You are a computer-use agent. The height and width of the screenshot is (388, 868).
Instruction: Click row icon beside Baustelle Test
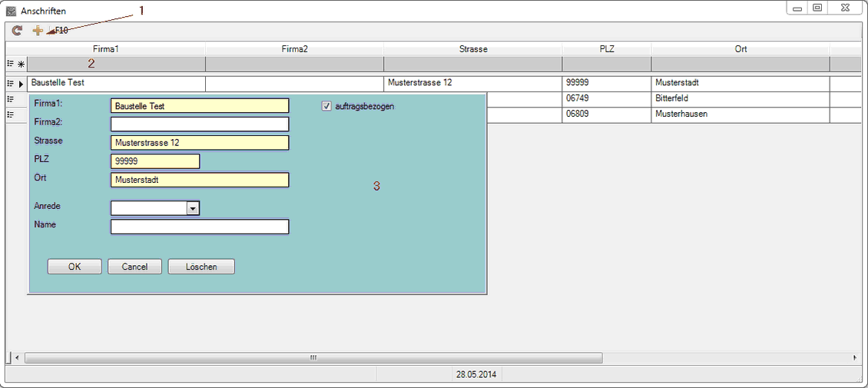click(11, 83)
